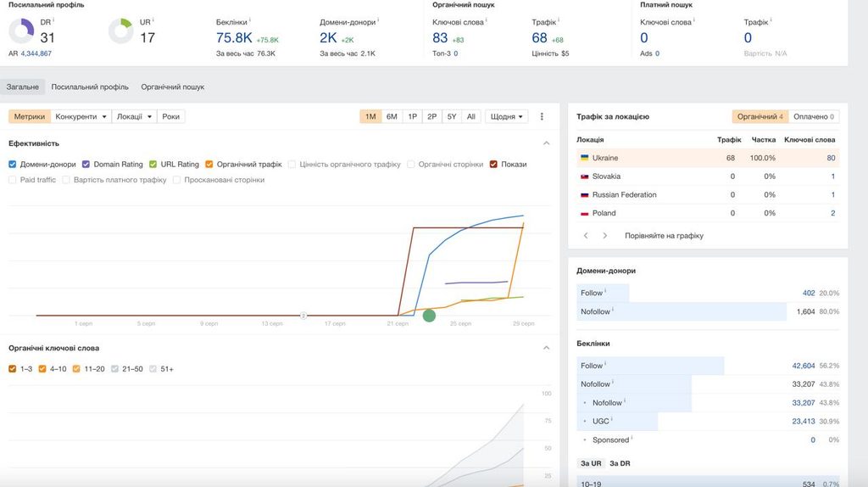Image resolution: width=868 pixels, height=487 pixels.
Task: Uncheck the Домени-донори checkbox
Action: (12, 164)
